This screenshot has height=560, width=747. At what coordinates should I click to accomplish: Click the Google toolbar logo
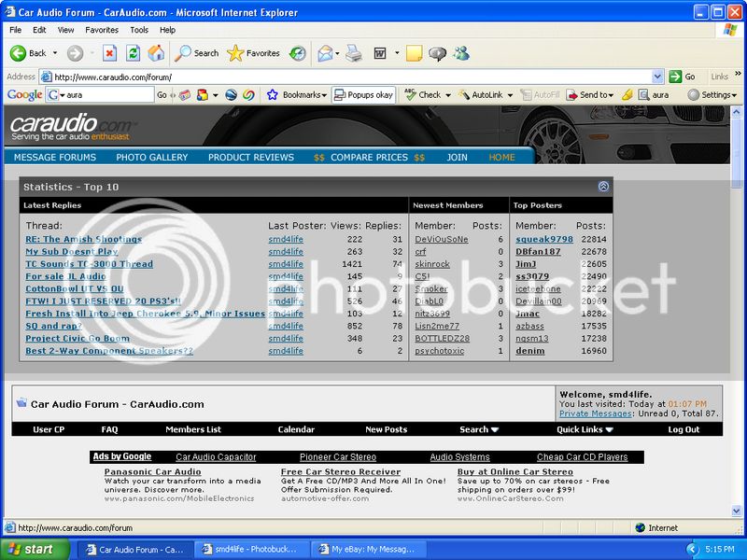[x=24, y=95]
